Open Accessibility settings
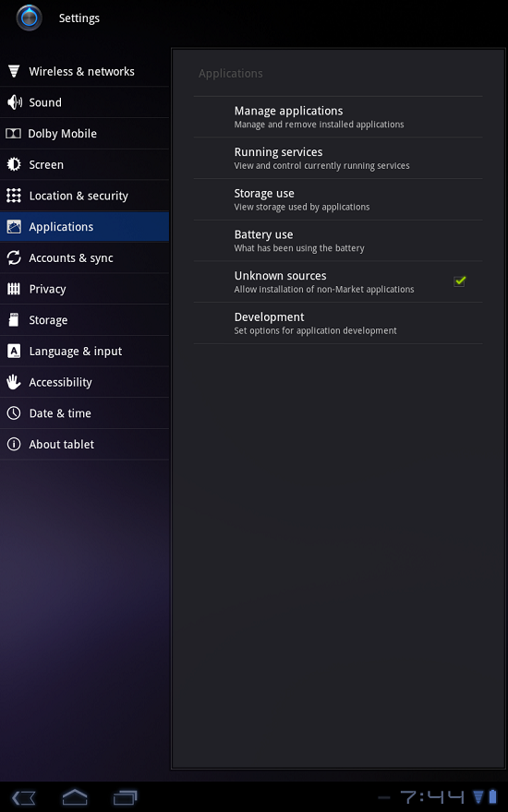 click(x=84, y=382)
